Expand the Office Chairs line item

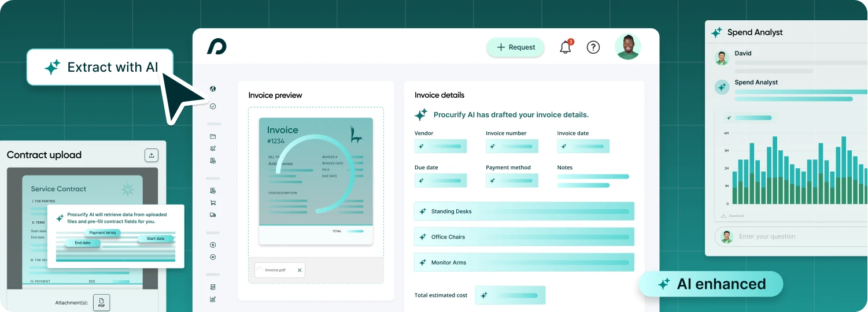click(524, 237)
